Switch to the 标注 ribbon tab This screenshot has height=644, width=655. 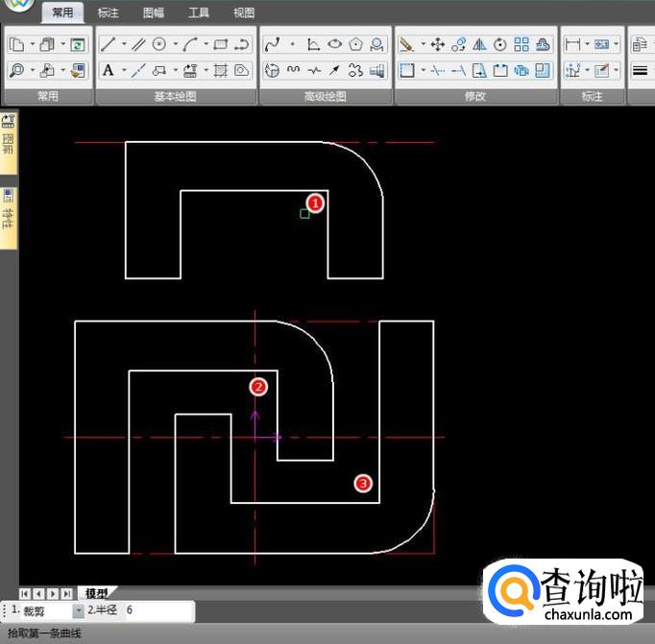(109, 13)
